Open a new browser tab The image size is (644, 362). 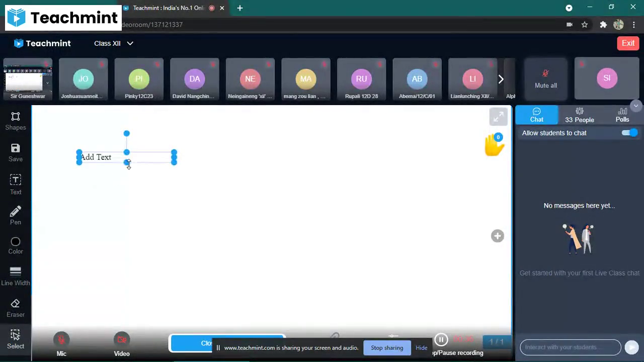pos(240,8)
